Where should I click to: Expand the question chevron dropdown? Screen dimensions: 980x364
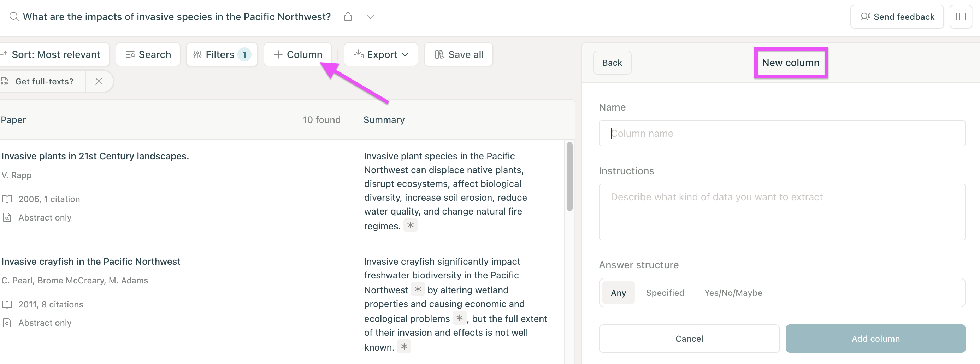pyautogui.click(x=370, y=17)
